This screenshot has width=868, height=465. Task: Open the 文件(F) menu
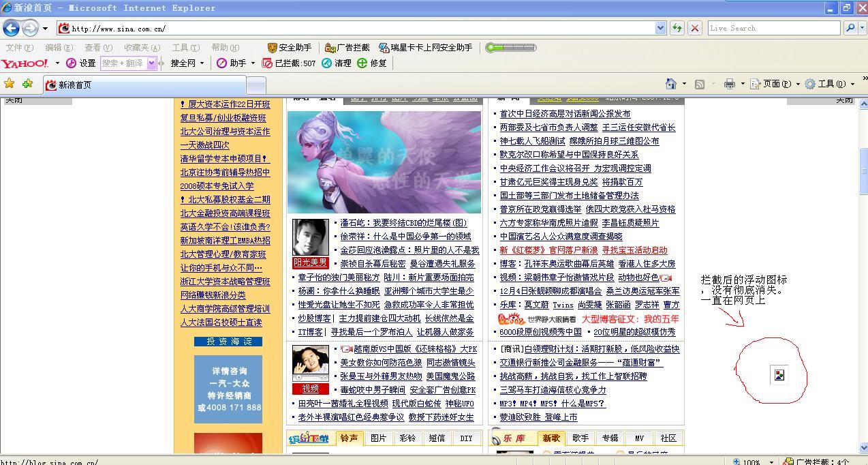point(19,48)
